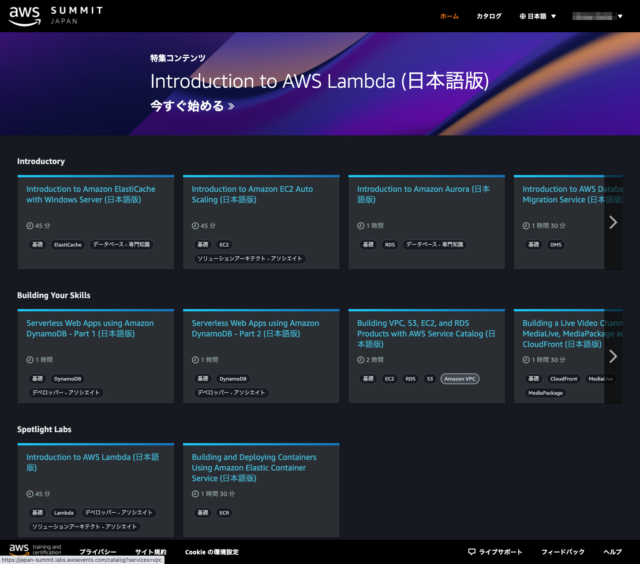Click 2 時間 duration on Service Catalog card

coord(370,360)
